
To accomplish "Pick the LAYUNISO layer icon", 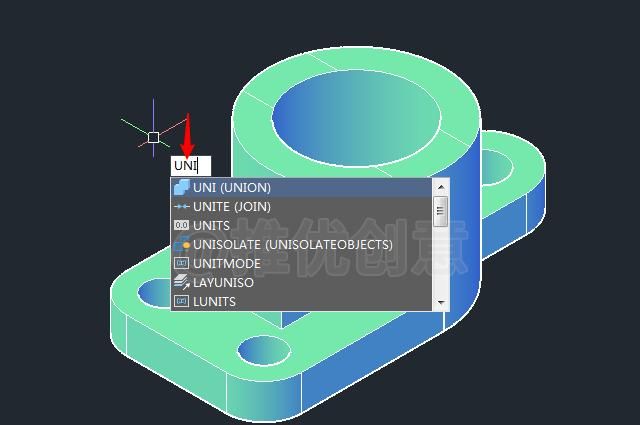I will pyautogui.click(x=181, y=282).
